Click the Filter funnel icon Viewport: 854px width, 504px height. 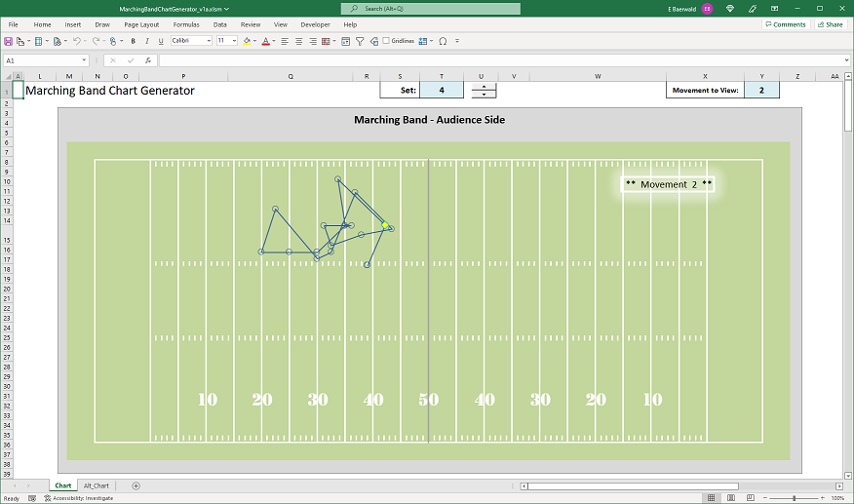(x=360, y=41)
